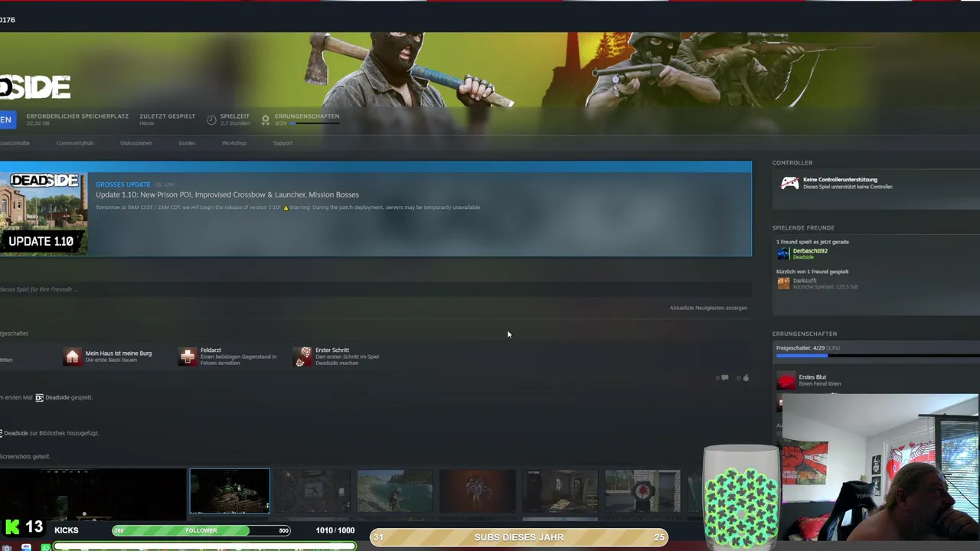Open the 'Mein Haus ist meine Burg' achievement icon
The width and height of the screenshot is (980, 551).
[72, 357]
